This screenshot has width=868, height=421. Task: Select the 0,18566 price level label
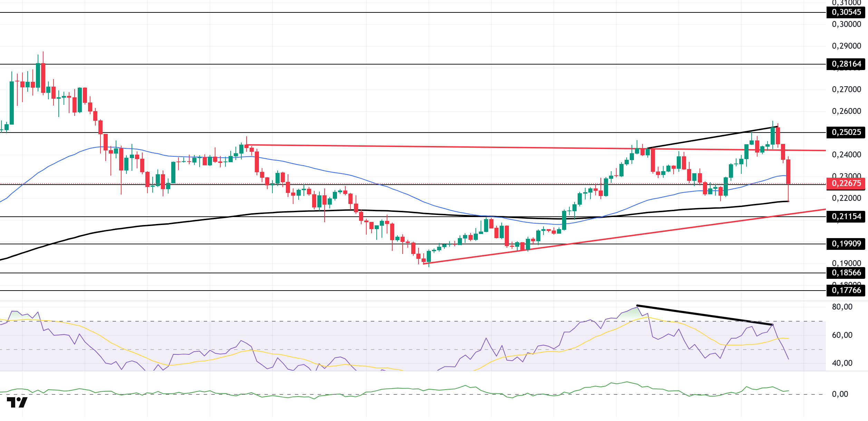(846, 273)
